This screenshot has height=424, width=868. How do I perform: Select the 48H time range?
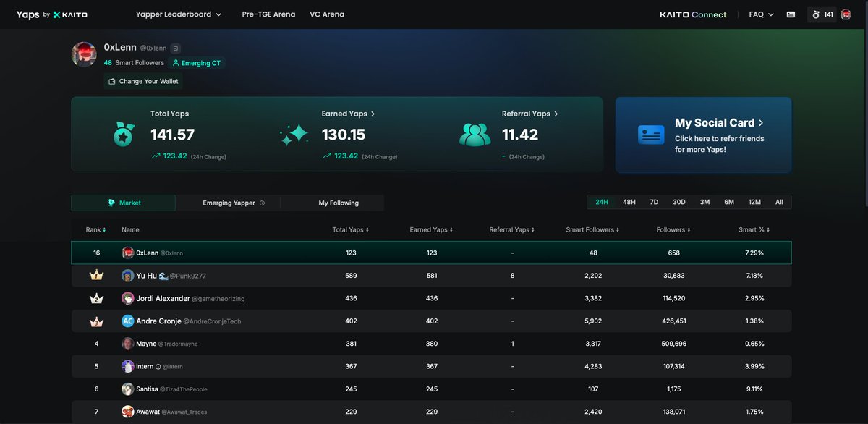(x=629, y=203)
